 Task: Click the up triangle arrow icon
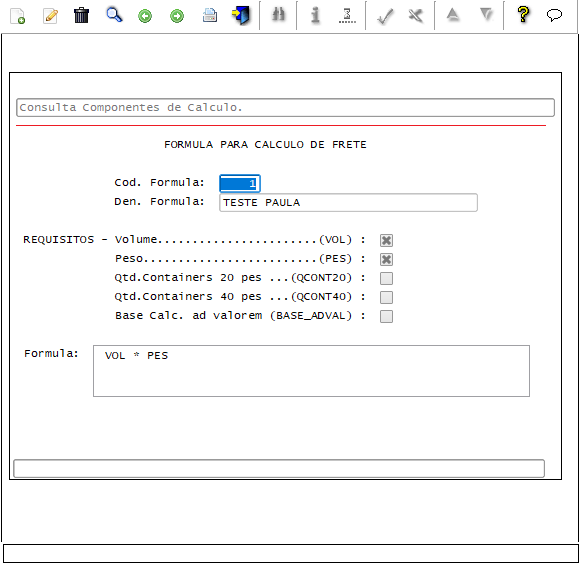click(x=453, y=15)
